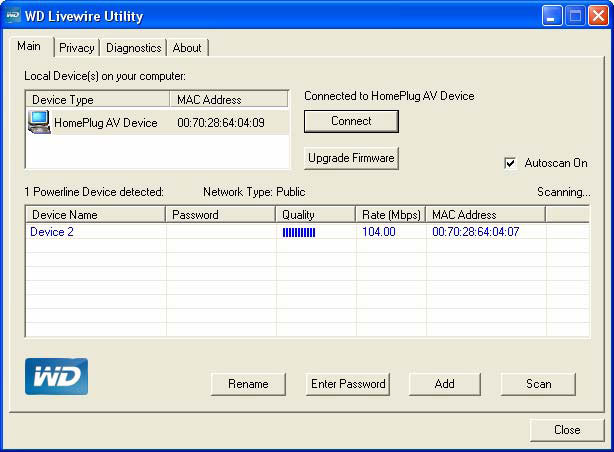614x452 pixels.
Task: Click local MAC address 00:70:28:64:04:09
Action: [x=221, y=123]
